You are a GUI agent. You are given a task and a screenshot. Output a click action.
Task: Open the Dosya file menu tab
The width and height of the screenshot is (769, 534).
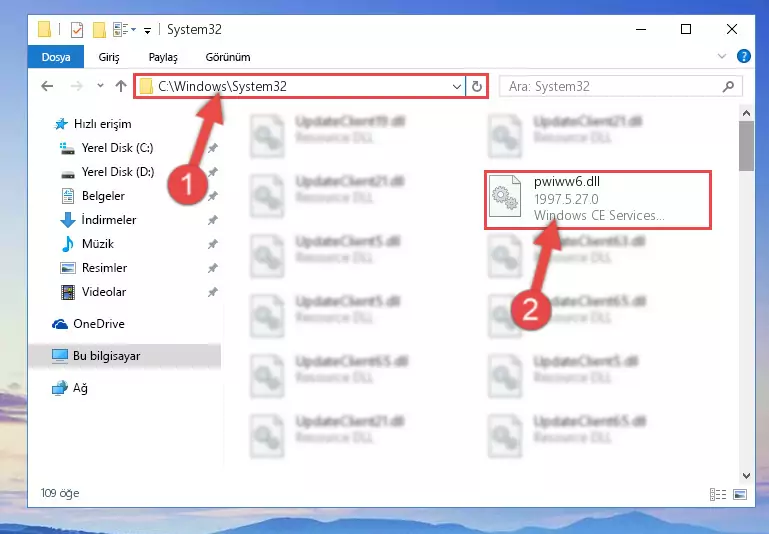click(x=56, y=57)
